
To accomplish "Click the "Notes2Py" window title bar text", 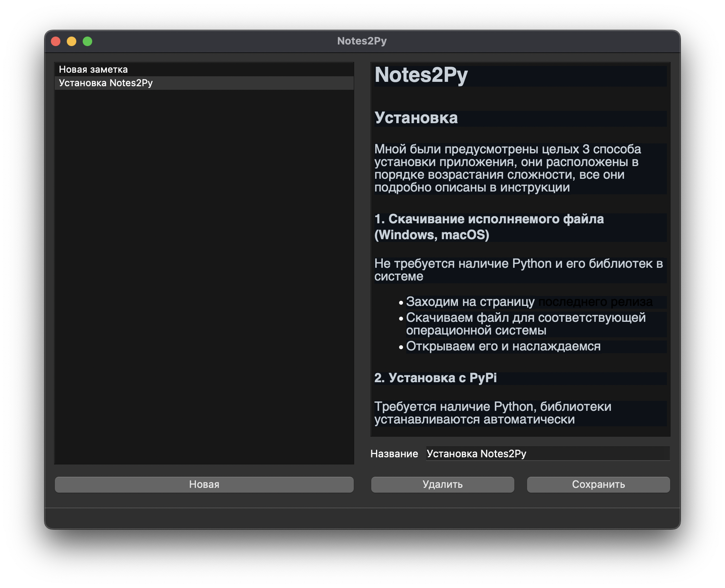I will tap(362, 41).
